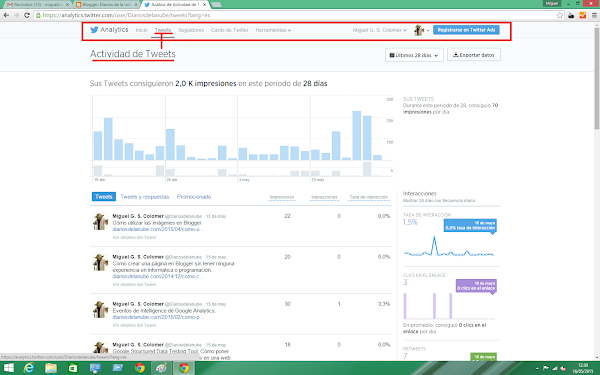Viewport: 600px width, 375px height.
Task: Click Registrarse en Twitter Ads button
Action: [466, 30]
